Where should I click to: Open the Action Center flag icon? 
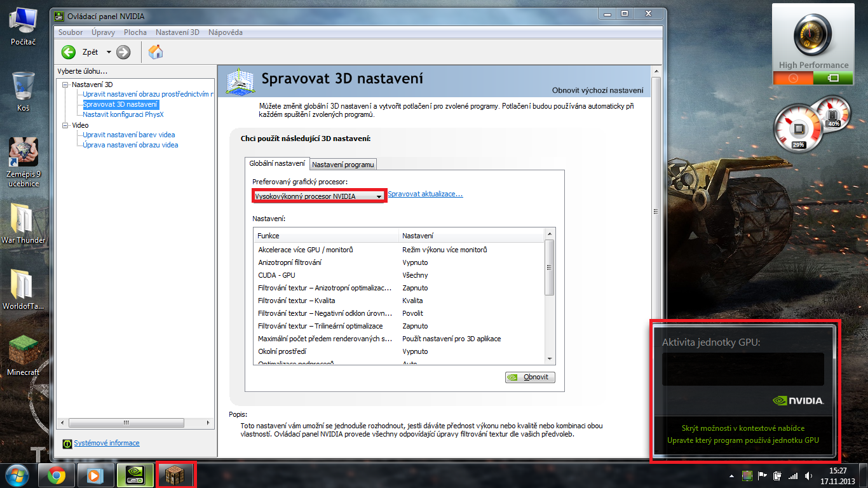tap(763, 475)
